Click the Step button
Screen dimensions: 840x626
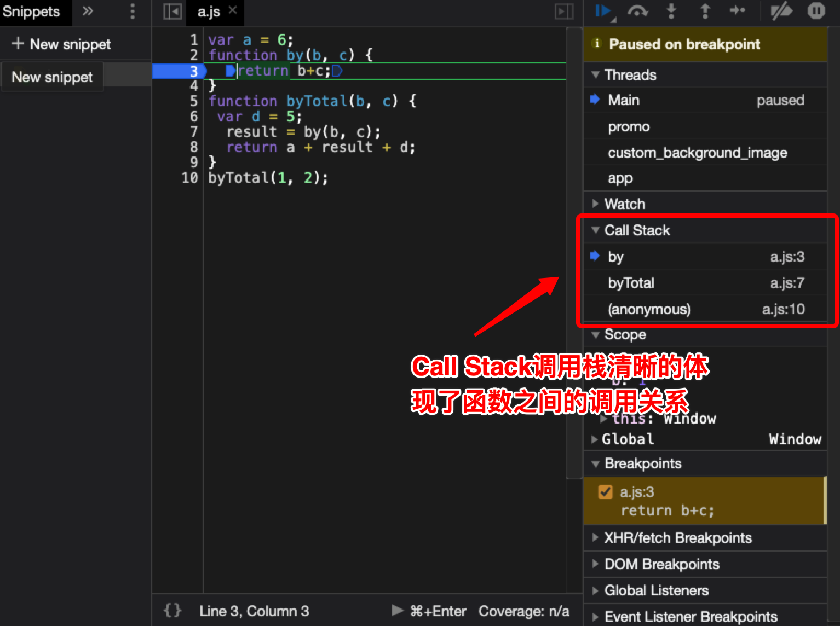click(x=738, y=10)
